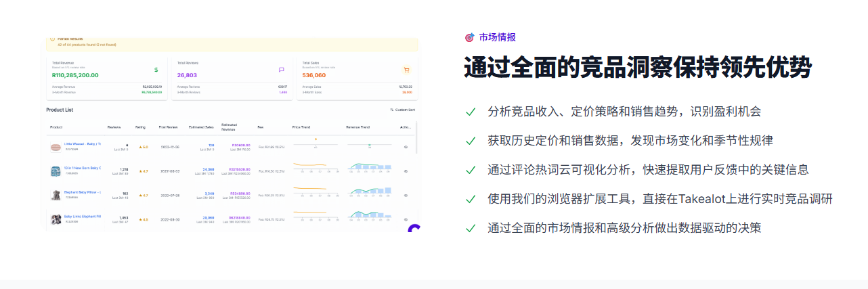Viewport: 868px width, 289px height.
Task: Open the 13 in 1 New Born Baby thumbnail
Action: click(x=56, y=171)
